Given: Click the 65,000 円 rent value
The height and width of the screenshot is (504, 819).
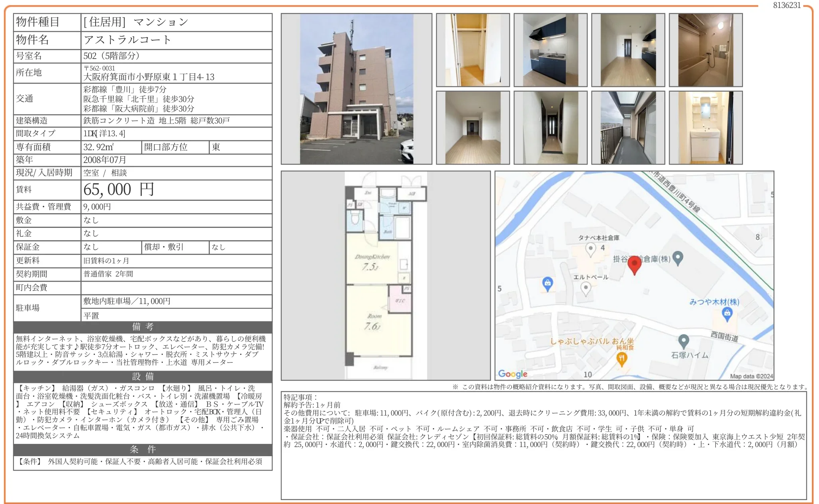Looking at the screenshot, I should click(118, 190).
